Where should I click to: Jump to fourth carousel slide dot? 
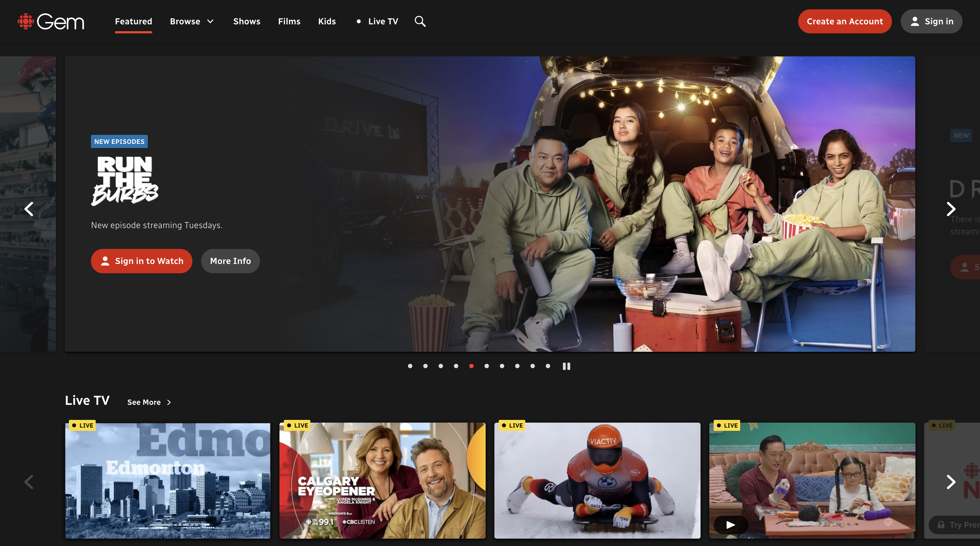pos(456,366)
